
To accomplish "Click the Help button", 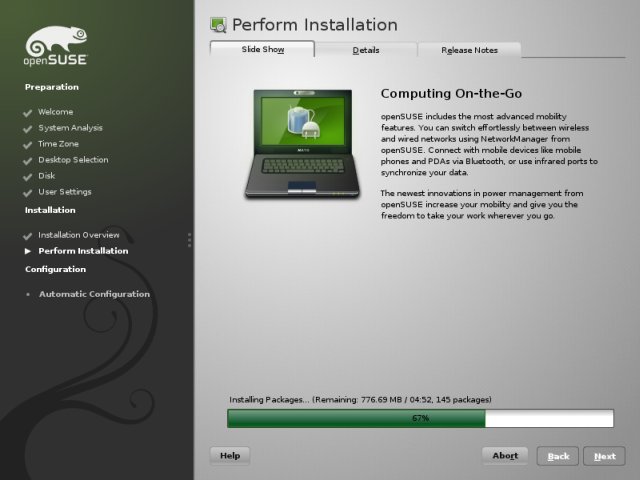I will click(x=230, y=456).
